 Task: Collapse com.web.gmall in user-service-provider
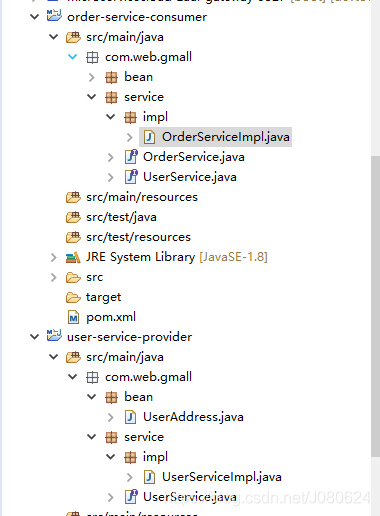(73, 377)
